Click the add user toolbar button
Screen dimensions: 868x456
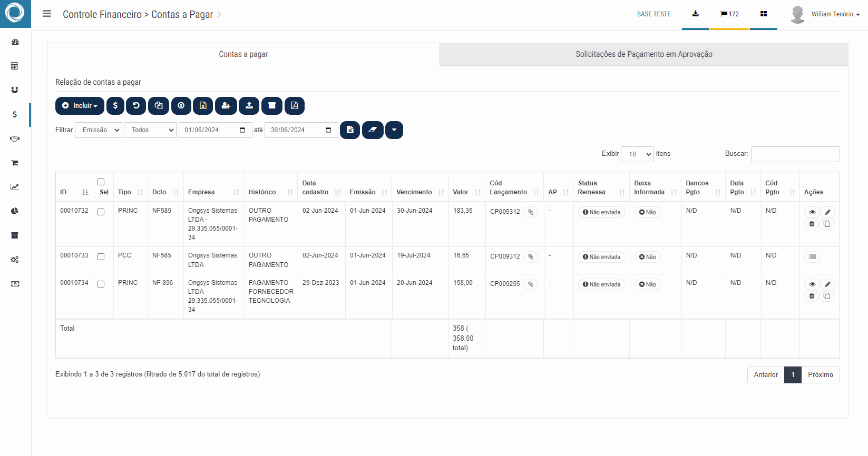coord(226,106)
